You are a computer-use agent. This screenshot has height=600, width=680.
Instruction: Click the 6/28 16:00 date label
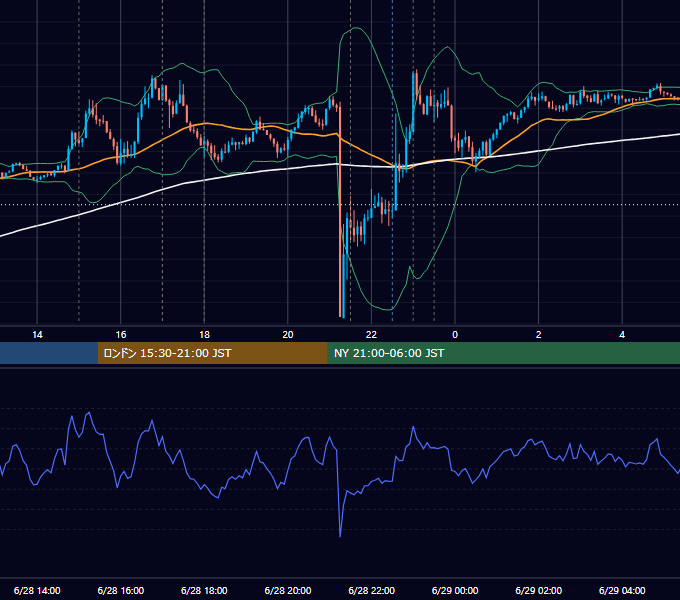coord(121,590)
